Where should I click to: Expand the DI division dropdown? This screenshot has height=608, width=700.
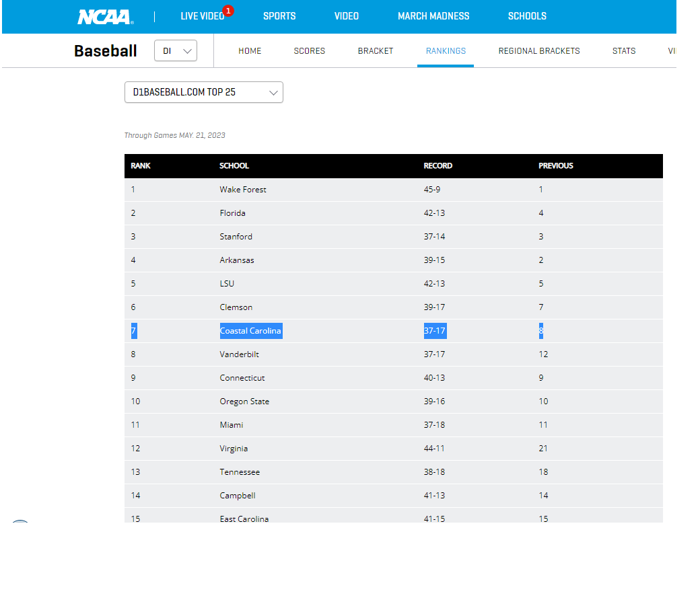[176, 50]
